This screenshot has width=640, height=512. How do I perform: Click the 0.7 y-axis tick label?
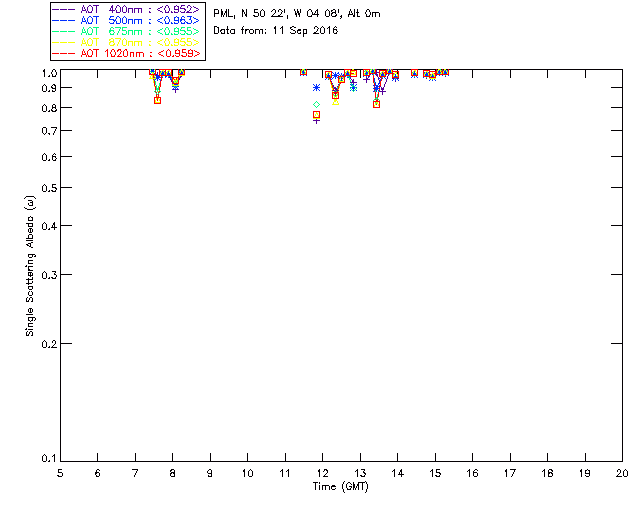49,131
